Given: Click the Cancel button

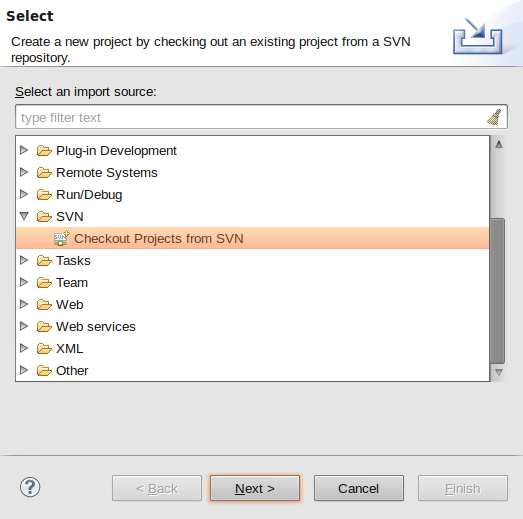Looking at the screenshot, I should [x=359, y=488].
